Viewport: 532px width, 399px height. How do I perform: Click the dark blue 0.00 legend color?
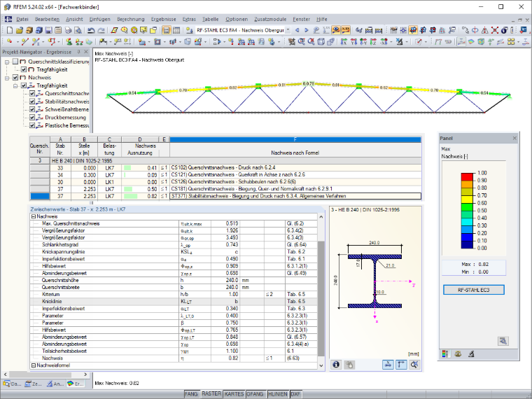click(467, 244)
